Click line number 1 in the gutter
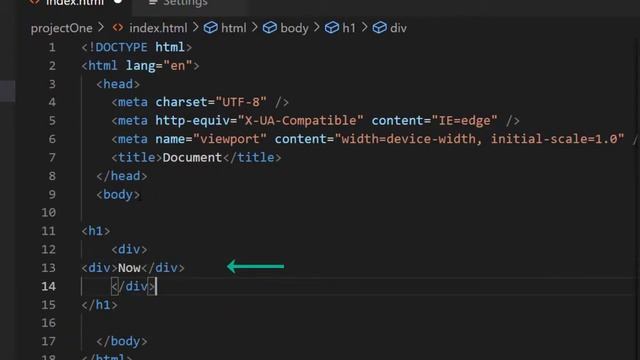 pyautogui.click(x=52, y=47)
